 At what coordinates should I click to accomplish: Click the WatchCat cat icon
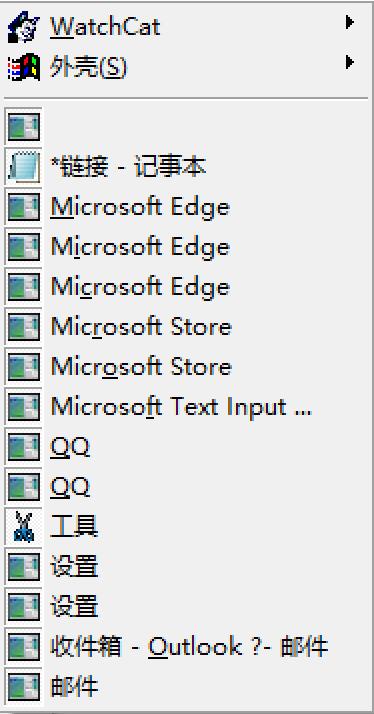pyautogui.click(x=24, y=28)
